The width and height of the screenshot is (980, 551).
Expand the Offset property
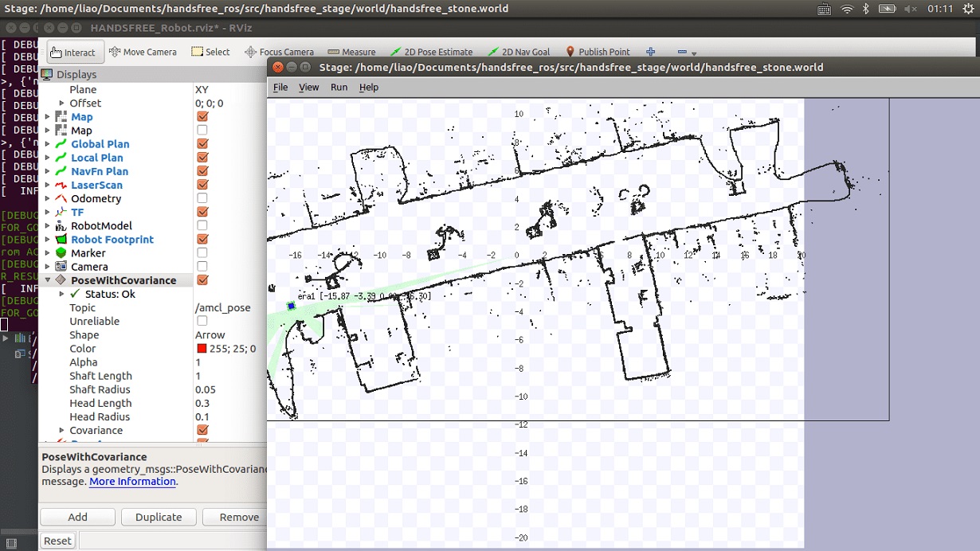[61, 104]
